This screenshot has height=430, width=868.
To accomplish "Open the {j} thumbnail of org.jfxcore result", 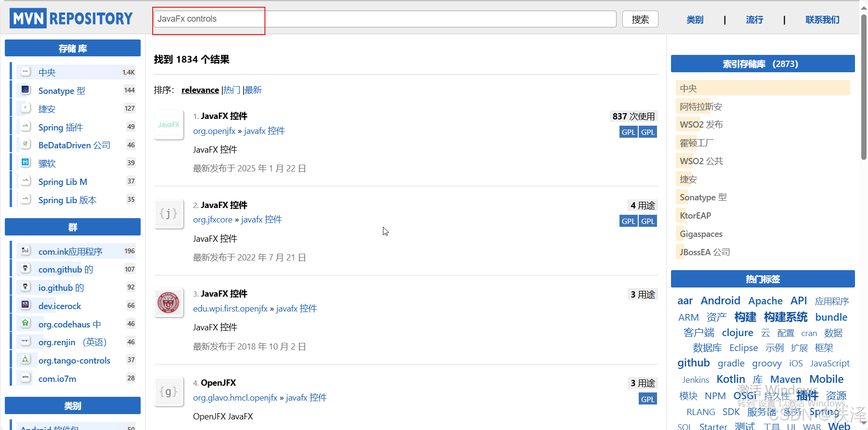I will (169, 214).
